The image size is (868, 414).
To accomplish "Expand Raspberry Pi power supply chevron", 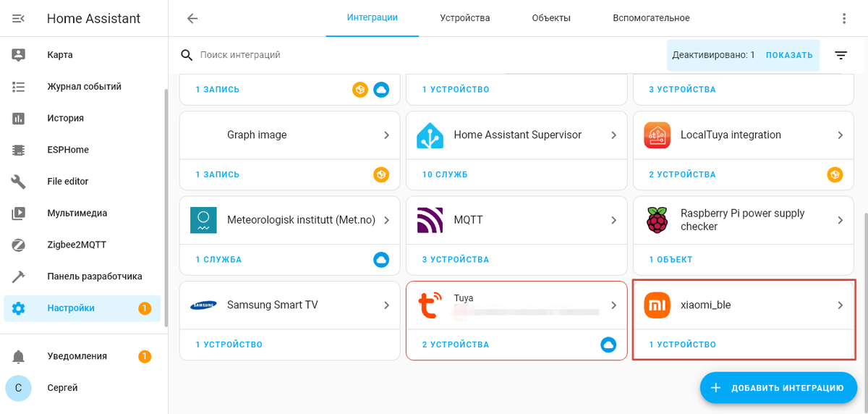I will click(841, 220).
